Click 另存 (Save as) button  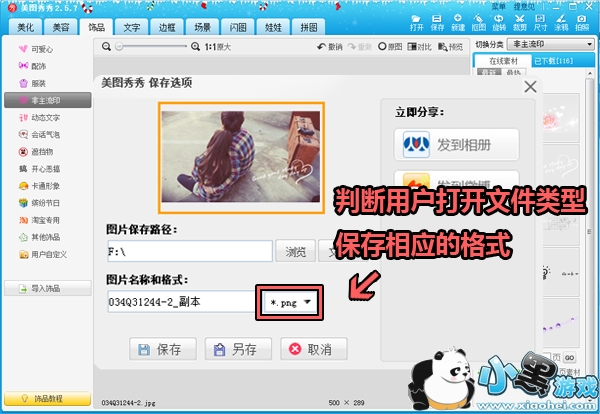coord(238,349)
